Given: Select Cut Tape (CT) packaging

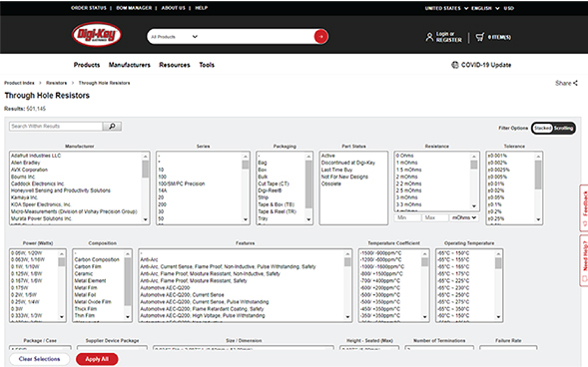Looking at the screenshot, I should click(x=274, y=183).
